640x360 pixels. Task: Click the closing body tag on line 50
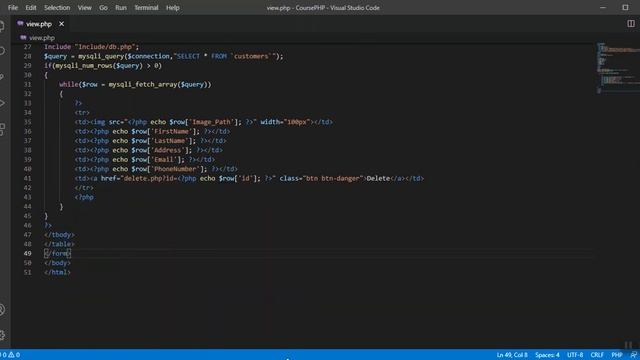click(57, 263)
